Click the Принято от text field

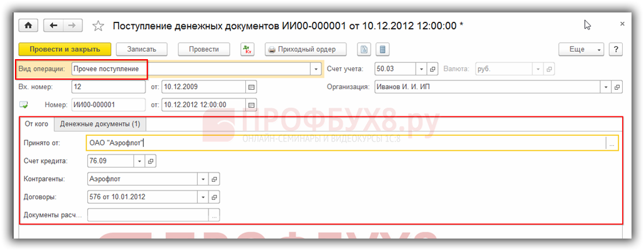tap(346, 143)
